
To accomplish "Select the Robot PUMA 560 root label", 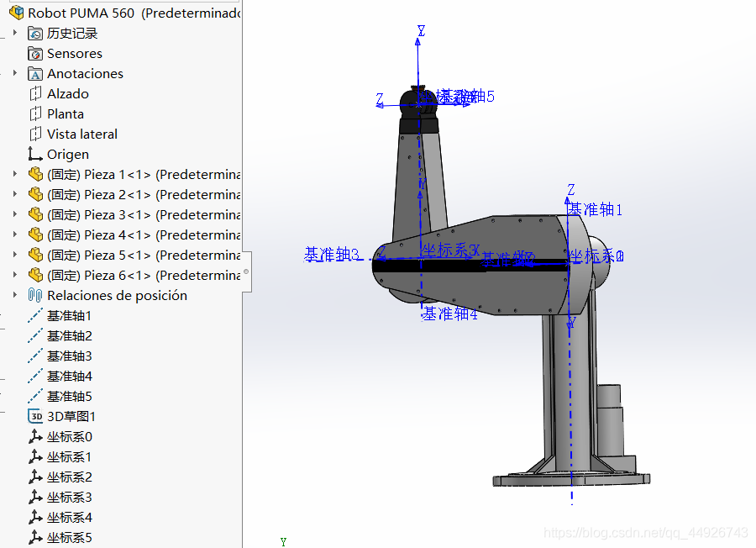I will tap(134, 13).
